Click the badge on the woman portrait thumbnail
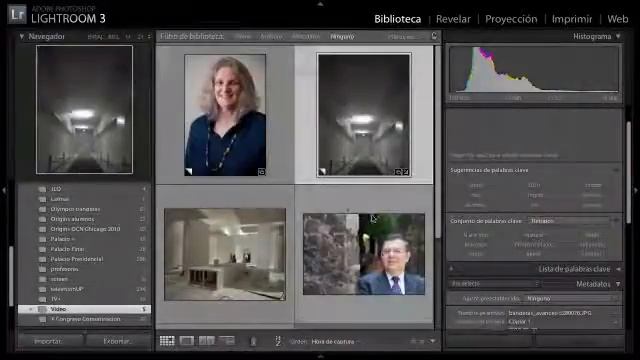The width and height of the screenshot is (640, 360). [x=262, y=172]
